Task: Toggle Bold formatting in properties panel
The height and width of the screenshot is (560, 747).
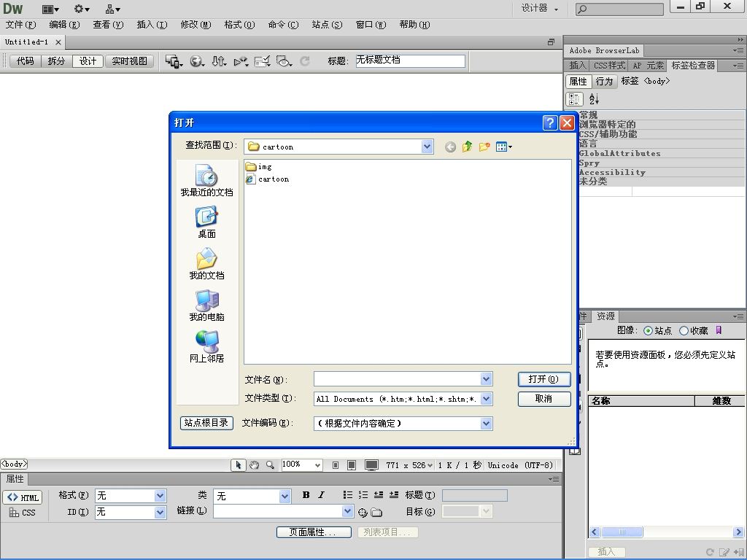Action: tap(306, 495)
